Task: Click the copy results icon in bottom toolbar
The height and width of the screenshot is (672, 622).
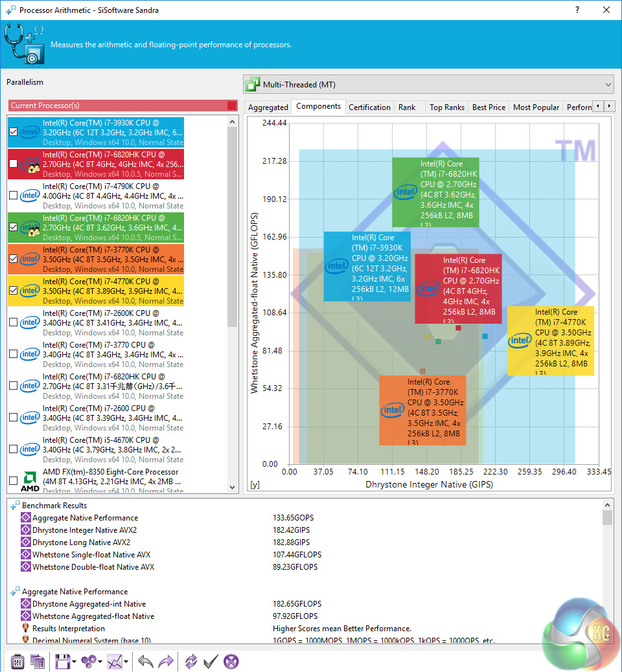Action: pyautogui.click(x=38, y=661)
